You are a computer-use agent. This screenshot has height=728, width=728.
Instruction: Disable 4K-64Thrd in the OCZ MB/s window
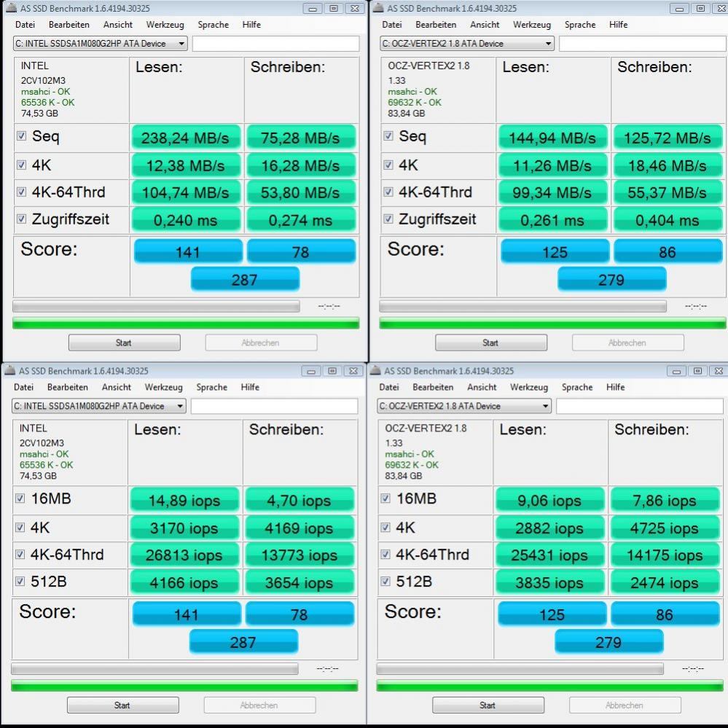(x=388, y=192)
